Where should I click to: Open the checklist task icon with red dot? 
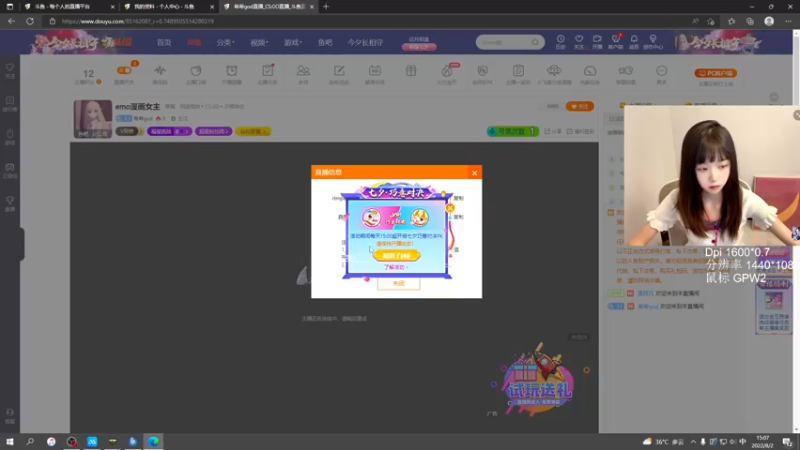click(x=268, y=70)
